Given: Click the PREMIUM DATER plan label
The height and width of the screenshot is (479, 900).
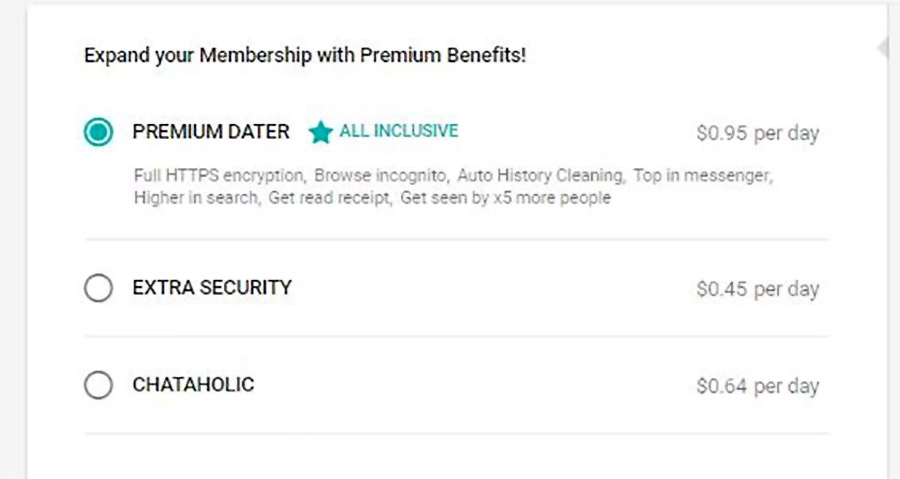Looking at the screenshot, I should [x=211, y=132].
